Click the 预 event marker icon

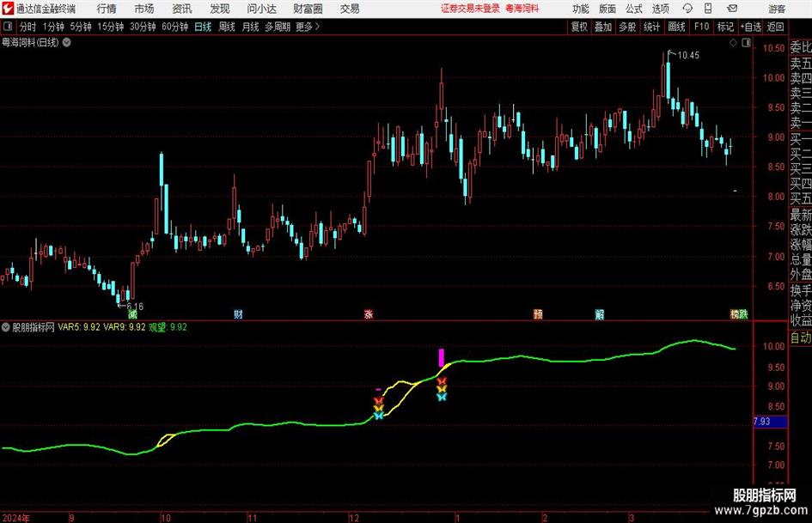538,314
